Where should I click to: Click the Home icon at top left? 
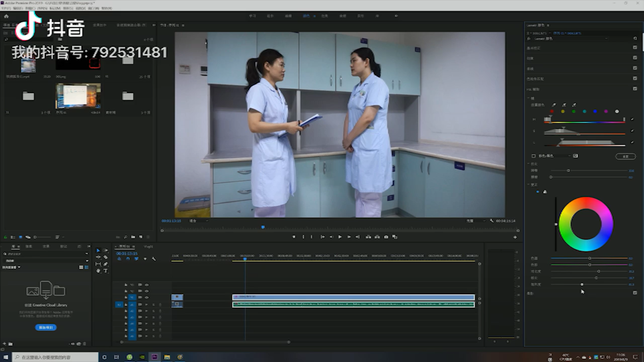pos(6,16)
